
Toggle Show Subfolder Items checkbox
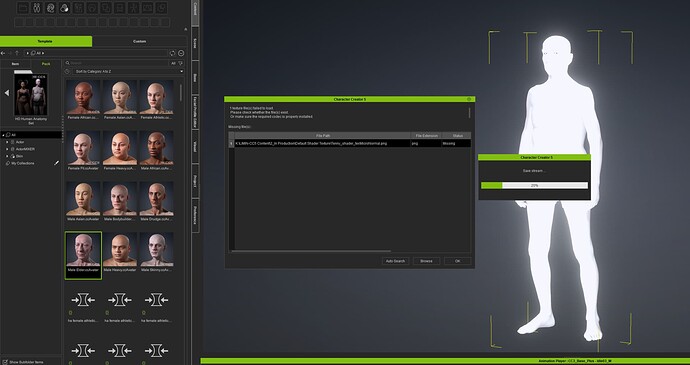pyautogui.click(x=5, y=362)
